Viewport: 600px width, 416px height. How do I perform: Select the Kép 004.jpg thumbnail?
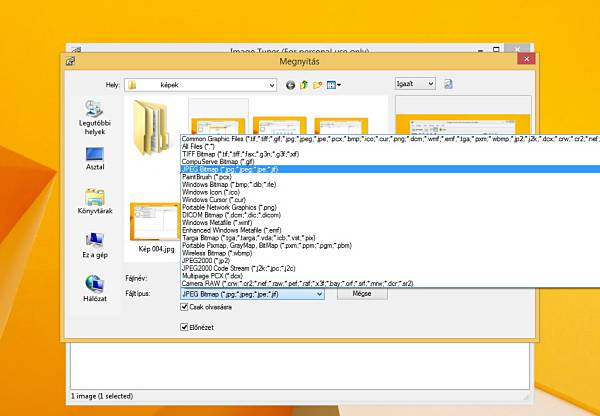[155, 222]
